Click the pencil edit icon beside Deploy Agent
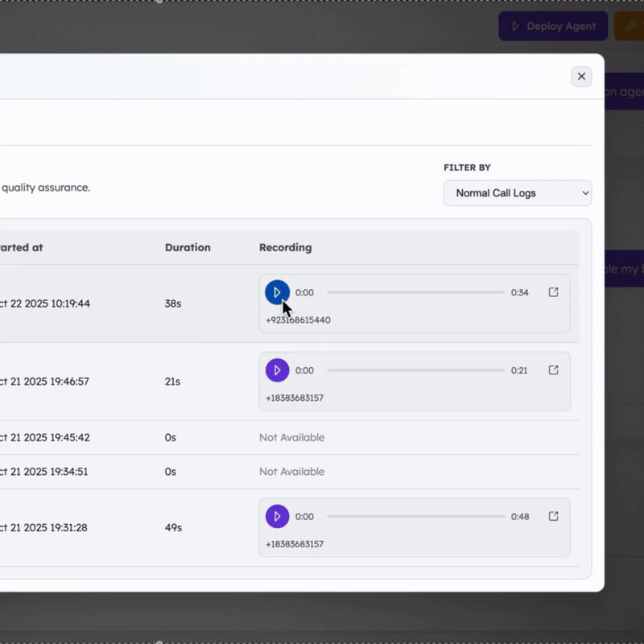644x644 pixels. 631,26
